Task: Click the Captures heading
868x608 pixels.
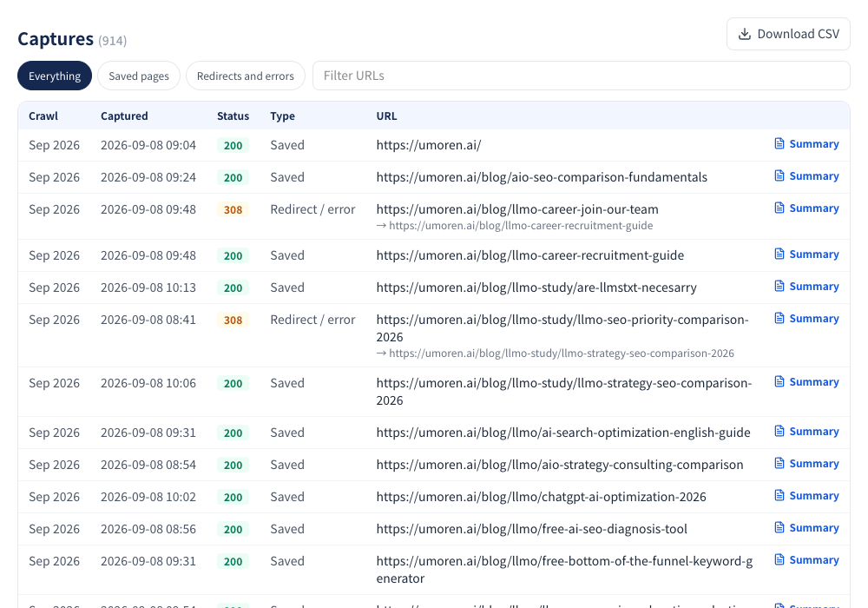Action: pos(56,39)
